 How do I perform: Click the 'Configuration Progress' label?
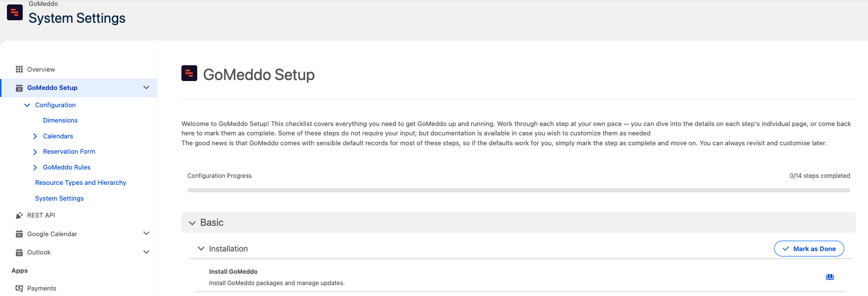click(x=219, y=176)
